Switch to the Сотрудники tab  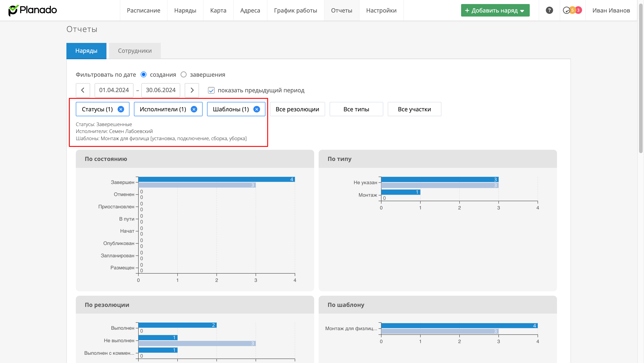[x=135, y=51]
